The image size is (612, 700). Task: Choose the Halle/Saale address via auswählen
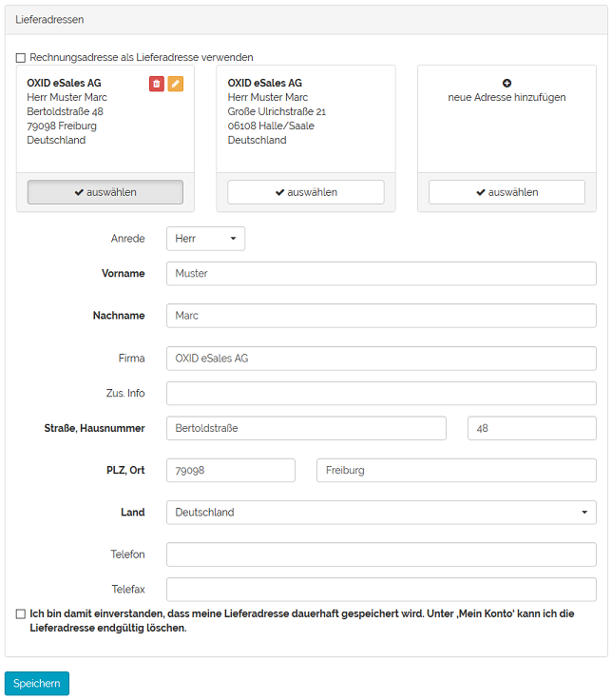tap(306, 192)
